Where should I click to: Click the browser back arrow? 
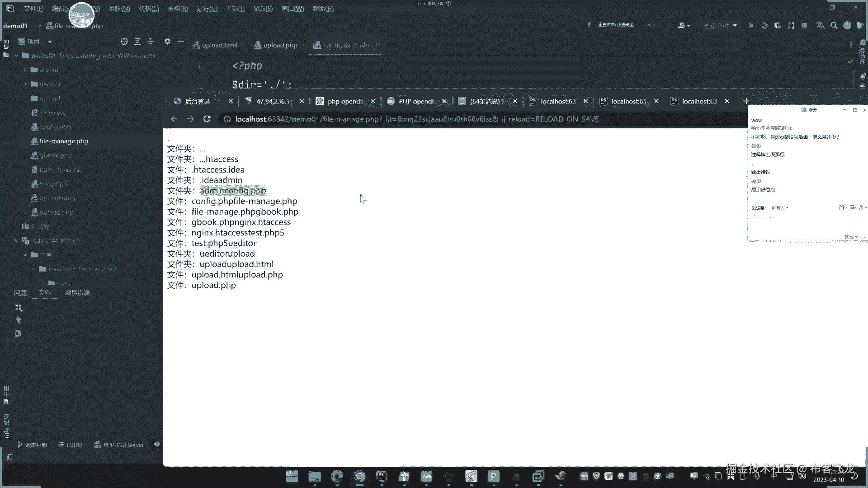(174, 119)
